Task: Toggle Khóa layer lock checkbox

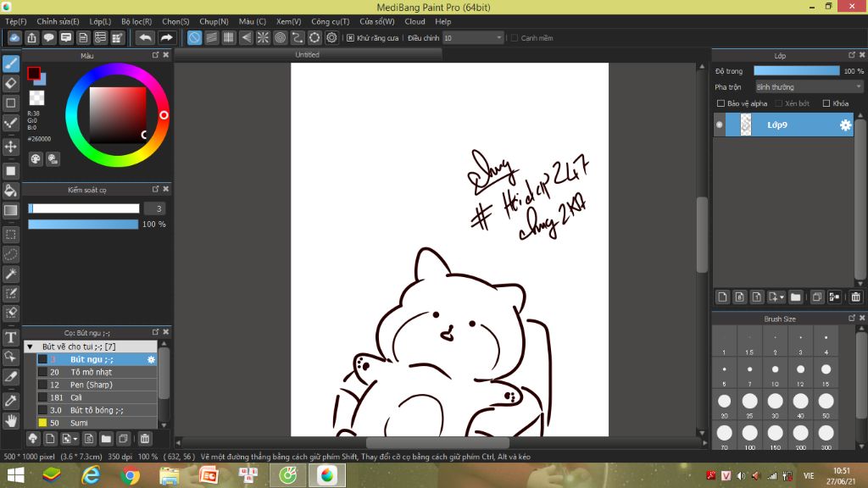Action: tap(826, 103)
